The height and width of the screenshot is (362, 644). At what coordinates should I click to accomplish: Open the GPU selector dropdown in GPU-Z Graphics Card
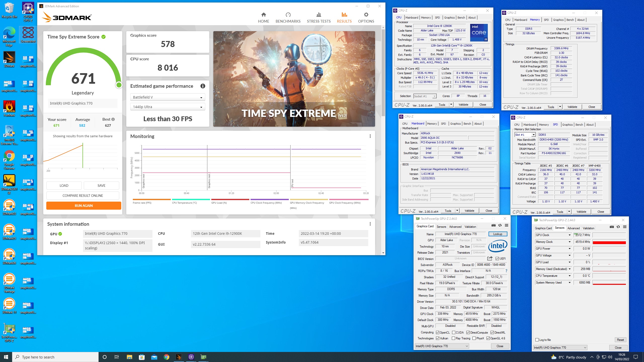[442, 346]
